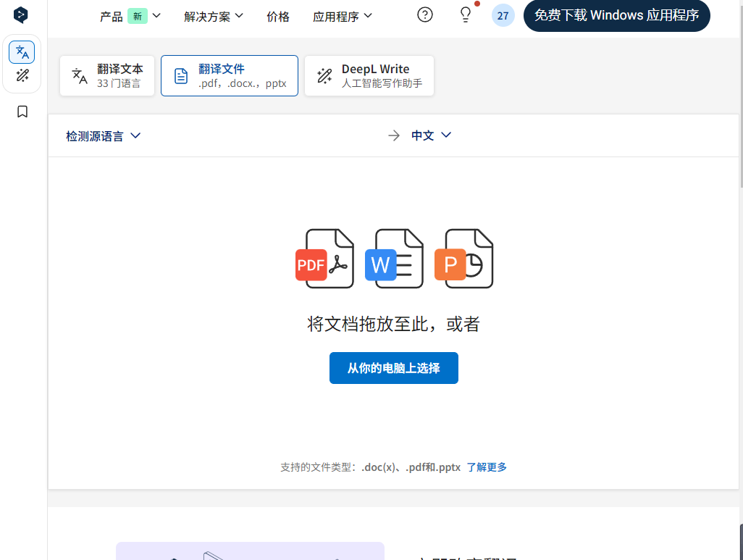This screenshot has width=743, height=560.
Task: Open the 价格 pricing page
Action: pyautogui.click(x=278, y=16)
